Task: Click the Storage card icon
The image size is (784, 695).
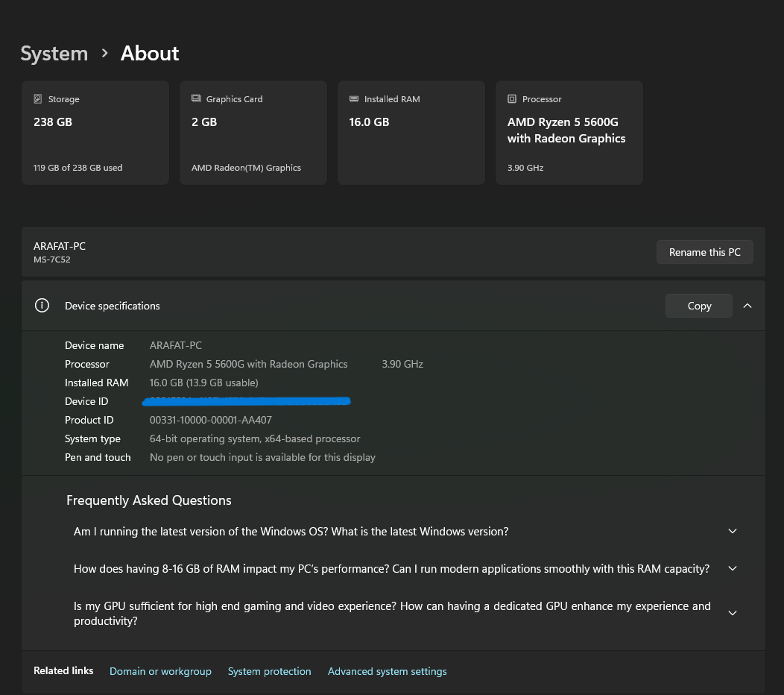Action: (x=38, y=99)
